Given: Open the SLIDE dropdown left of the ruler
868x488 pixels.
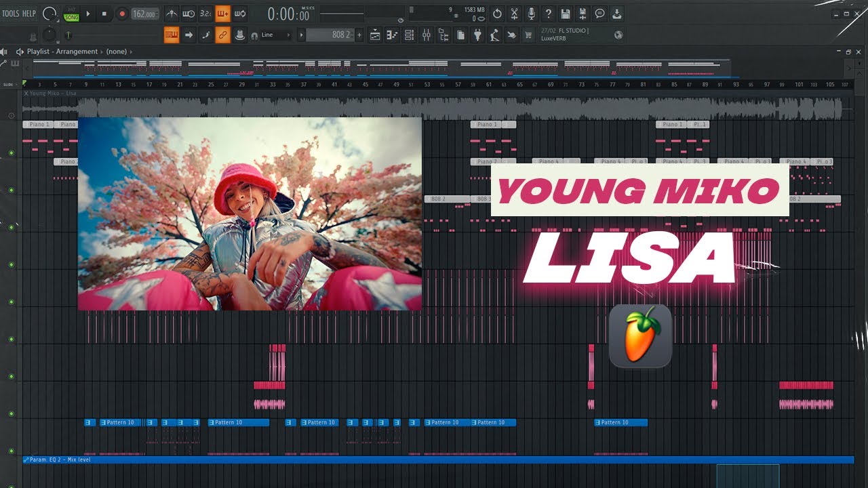Looking at the screenshot, I should coord(9,85).
